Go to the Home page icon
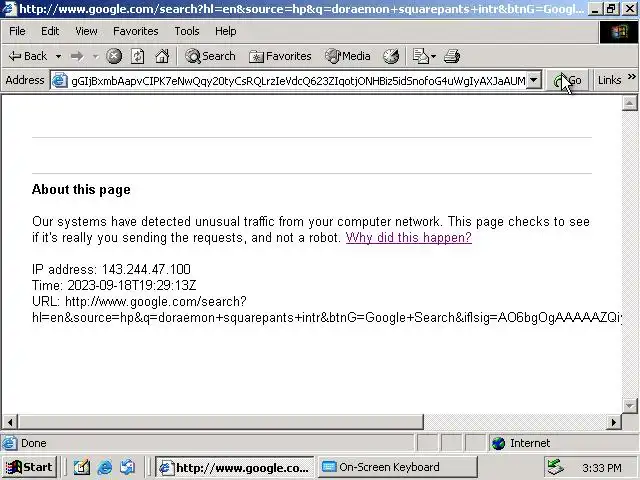 [162, 56]
